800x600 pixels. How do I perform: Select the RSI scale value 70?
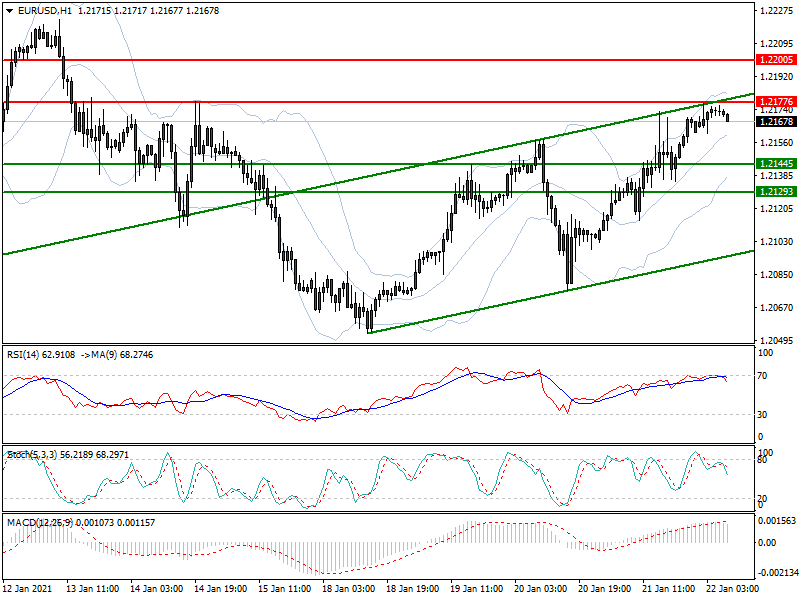point(762,376)
